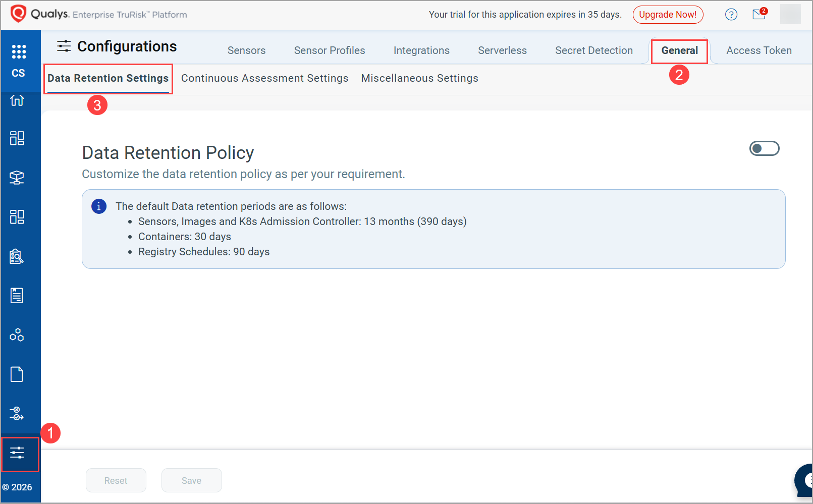Image resolution: width=813 pixels, height=504 pixels.
Task: Switch to the Access Token tab
Action: (759, 50)
